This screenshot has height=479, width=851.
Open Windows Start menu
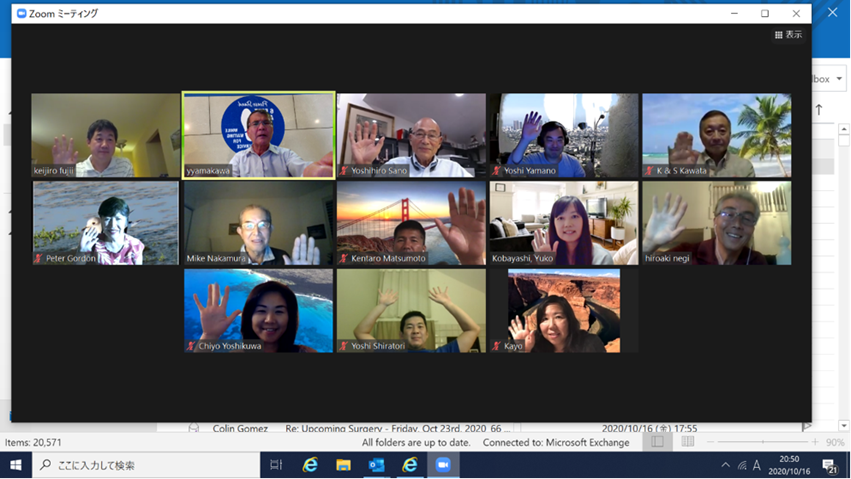(x=16, y=465)
